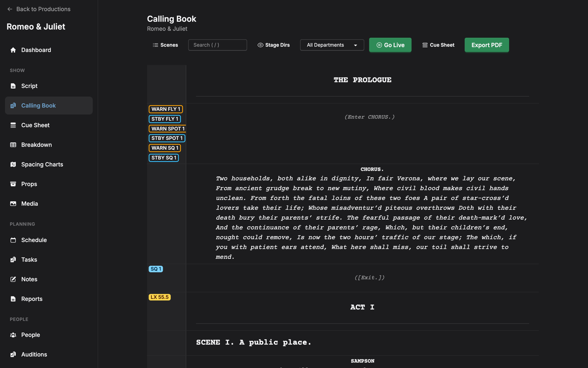Image resolution: width=588 pixels, height=368 pixels.
Task: Click the Two households prologue speech text
Action: (x=371, y=218)
